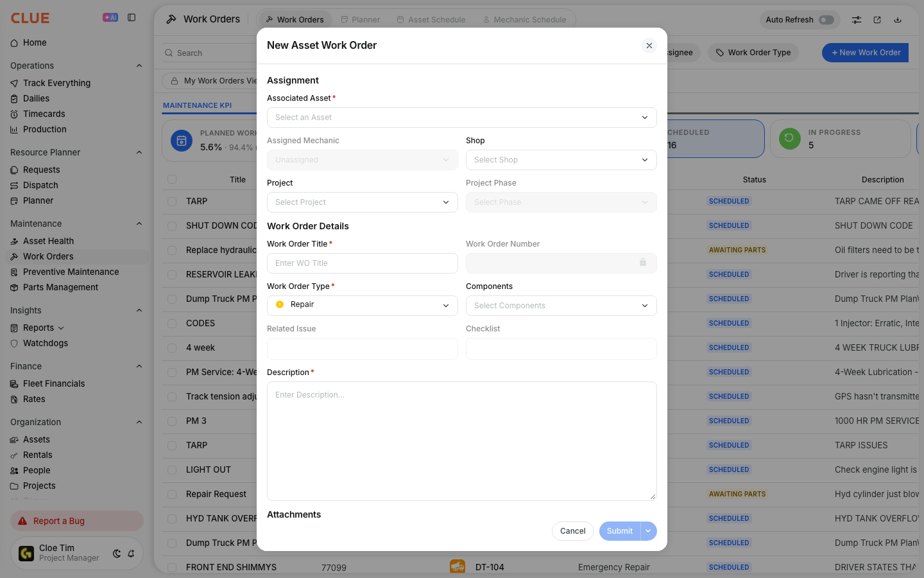The image size is (924, 578).
Task: Open Watchdogs under Insights
Action: (46, 343)
